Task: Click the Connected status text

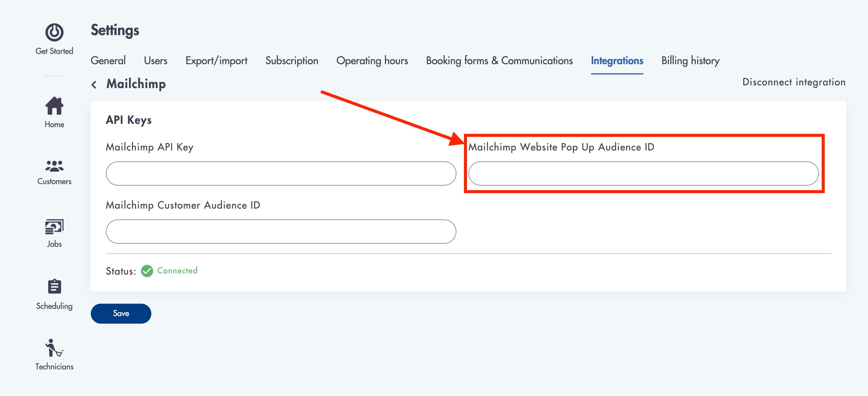Action: [177, 271]
